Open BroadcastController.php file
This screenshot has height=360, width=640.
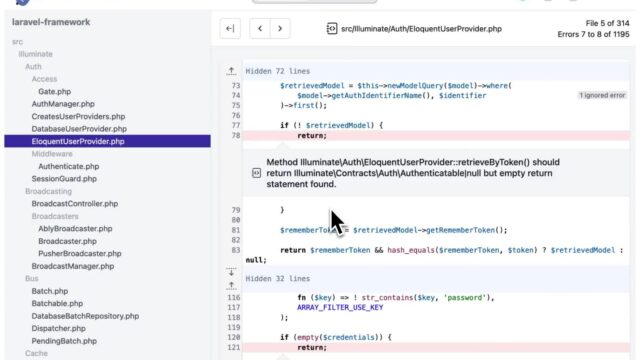point(75,204)
